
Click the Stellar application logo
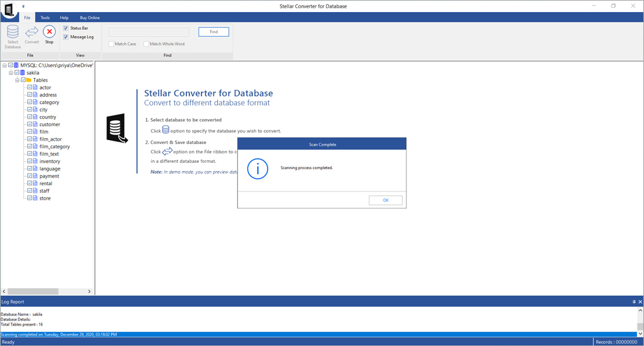click(9, 10)
